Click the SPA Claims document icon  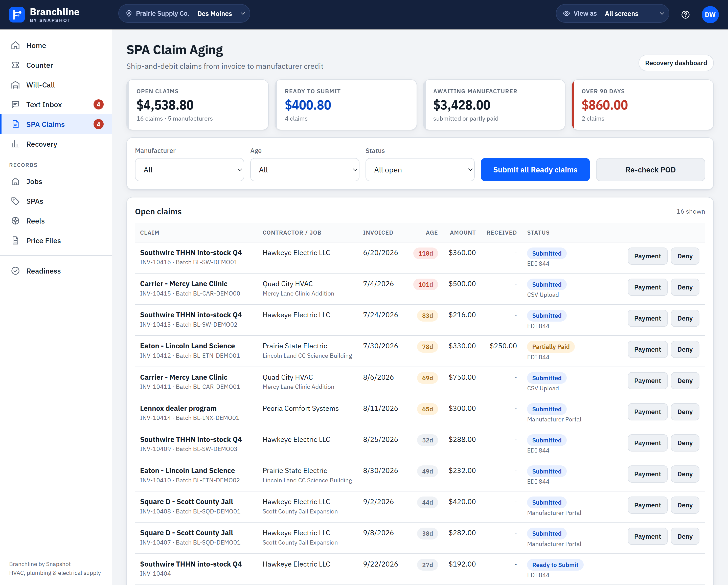[15, 124]
